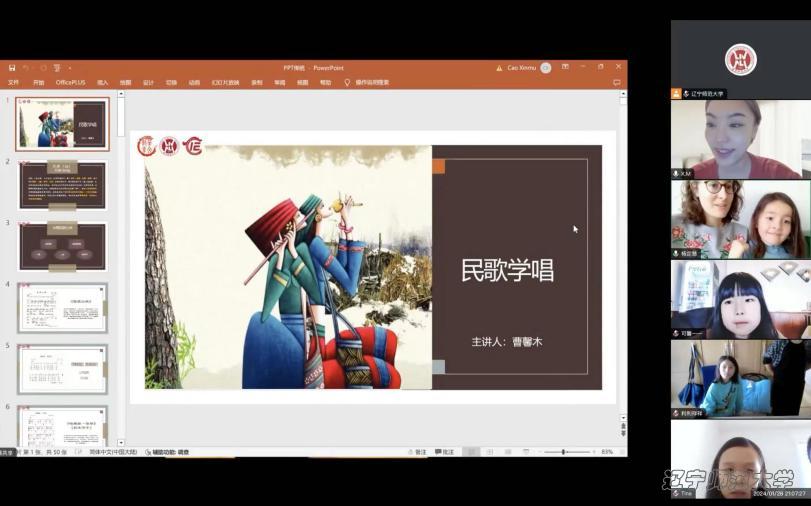
Task: Open the 切换 (Transitions) ribbon tab
Action: 171,82
